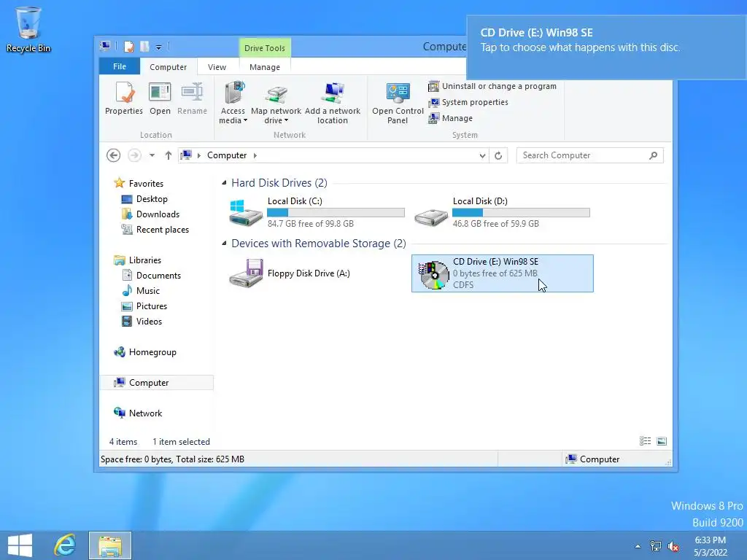Click the Back navigation arrow

tap(113, 155)
